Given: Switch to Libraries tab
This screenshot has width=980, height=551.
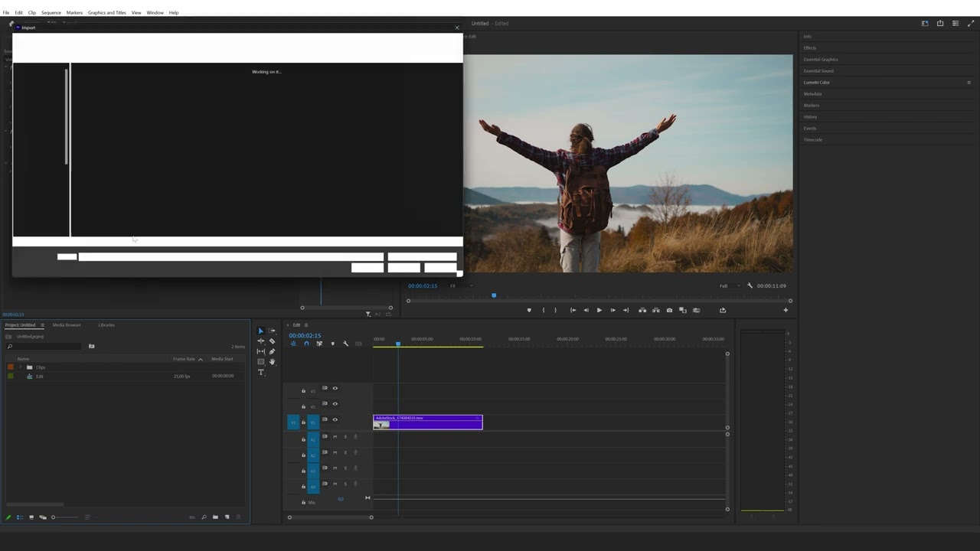Looking at the screenshot, I should pyautogui.click(x=106, y=325).
